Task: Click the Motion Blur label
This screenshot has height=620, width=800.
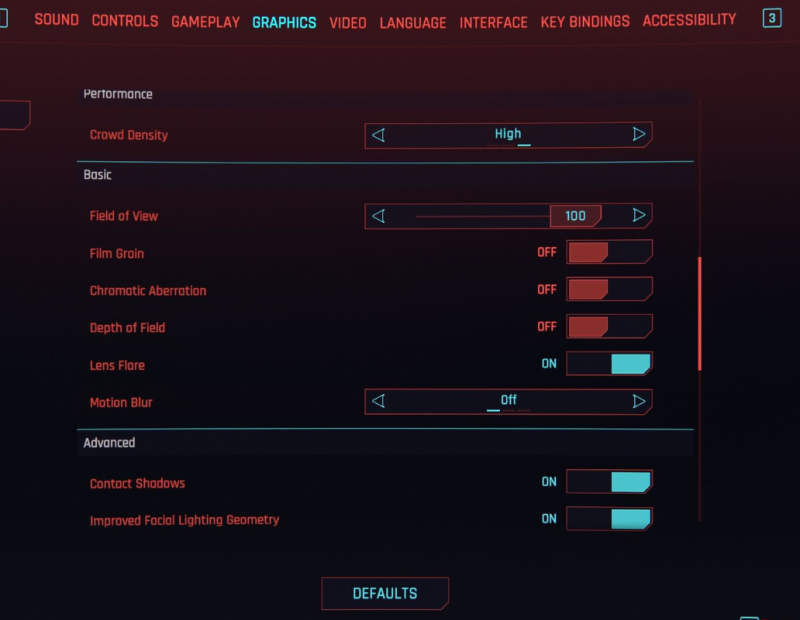Action: click(x=121, y=403)
